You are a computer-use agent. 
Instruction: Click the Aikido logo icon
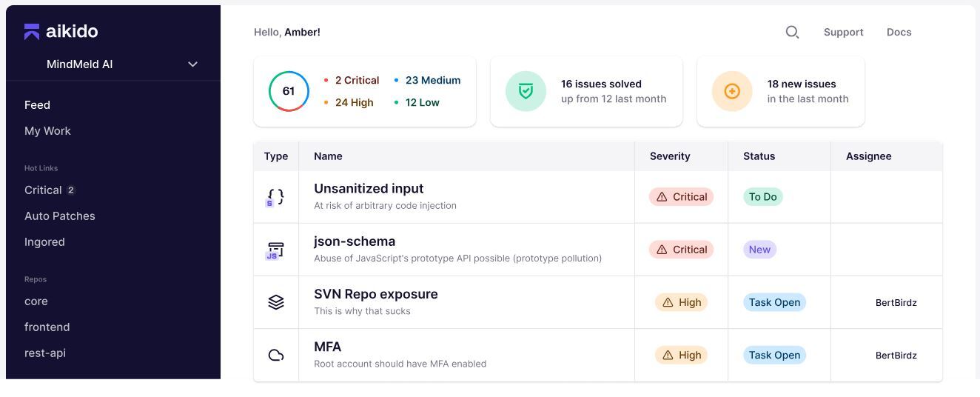(x=32, y=31)
